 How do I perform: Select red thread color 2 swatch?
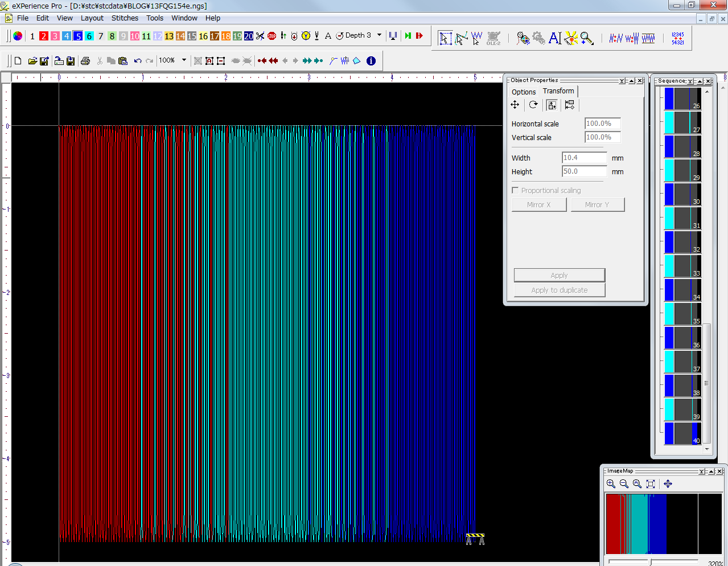(44, 36)
